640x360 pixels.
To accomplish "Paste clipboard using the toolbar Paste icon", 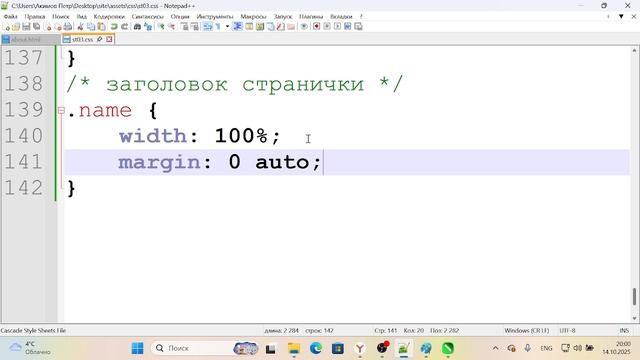I will (101, 27).
